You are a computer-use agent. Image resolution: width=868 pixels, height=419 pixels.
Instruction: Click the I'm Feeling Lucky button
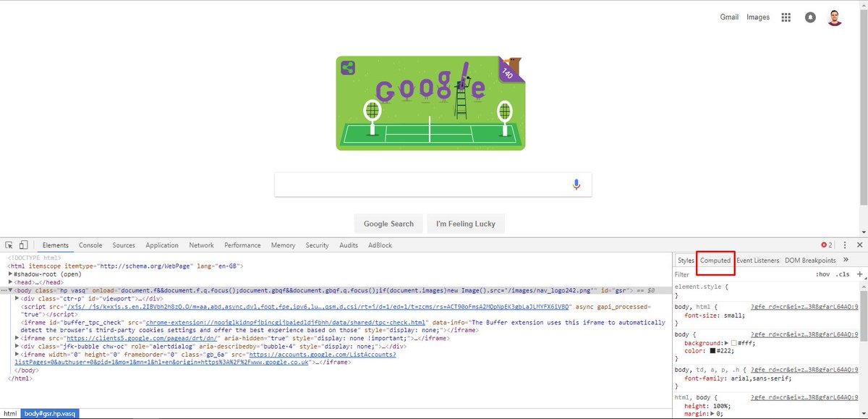pos(466,224)
